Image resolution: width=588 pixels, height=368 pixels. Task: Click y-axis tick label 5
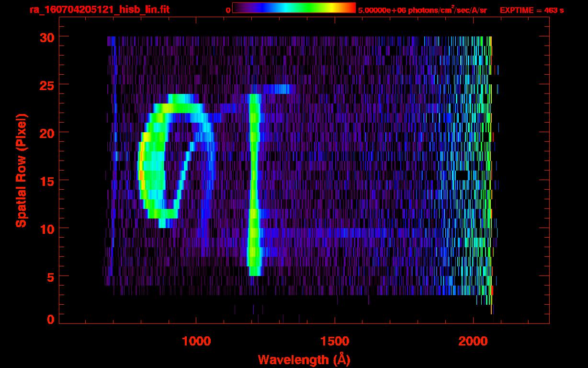coord(50,276)
